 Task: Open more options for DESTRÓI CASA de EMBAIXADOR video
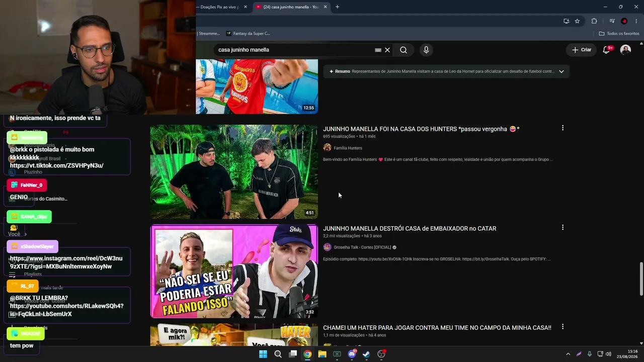point(562,228)
